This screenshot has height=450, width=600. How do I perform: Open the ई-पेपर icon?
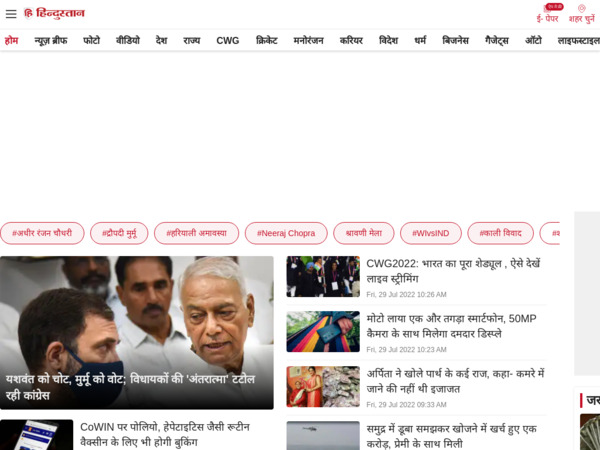(548, 13)
